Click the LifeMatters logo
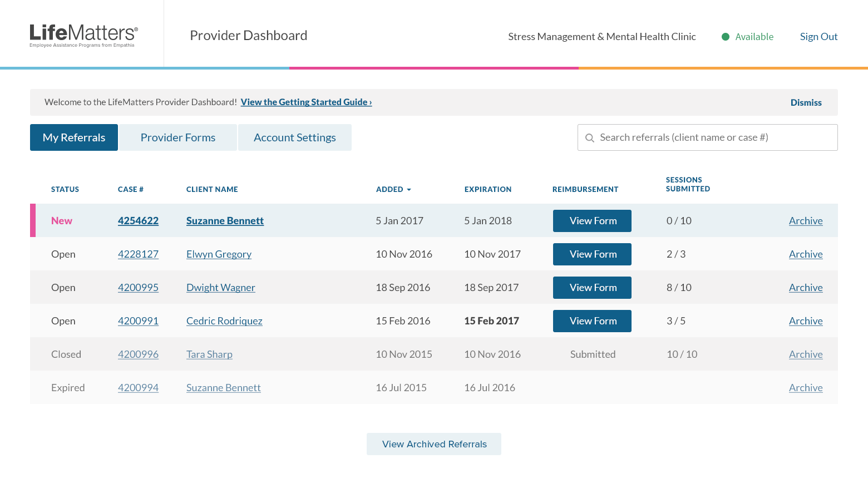Viewport: 868px width, 493px height. (x=83, y=35)
